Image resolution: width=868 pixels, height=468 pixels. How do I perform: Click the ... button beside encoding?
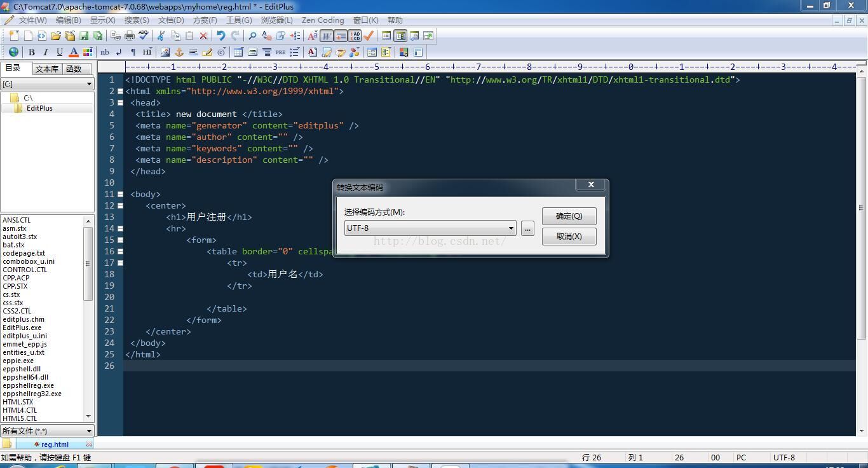527,228
